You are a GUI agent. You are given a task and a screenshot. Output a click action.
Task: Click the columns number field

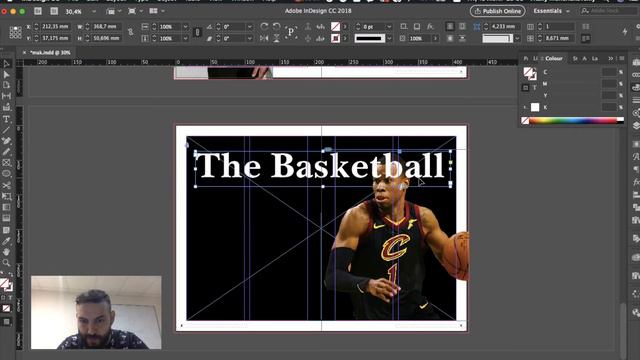(559, 27)
